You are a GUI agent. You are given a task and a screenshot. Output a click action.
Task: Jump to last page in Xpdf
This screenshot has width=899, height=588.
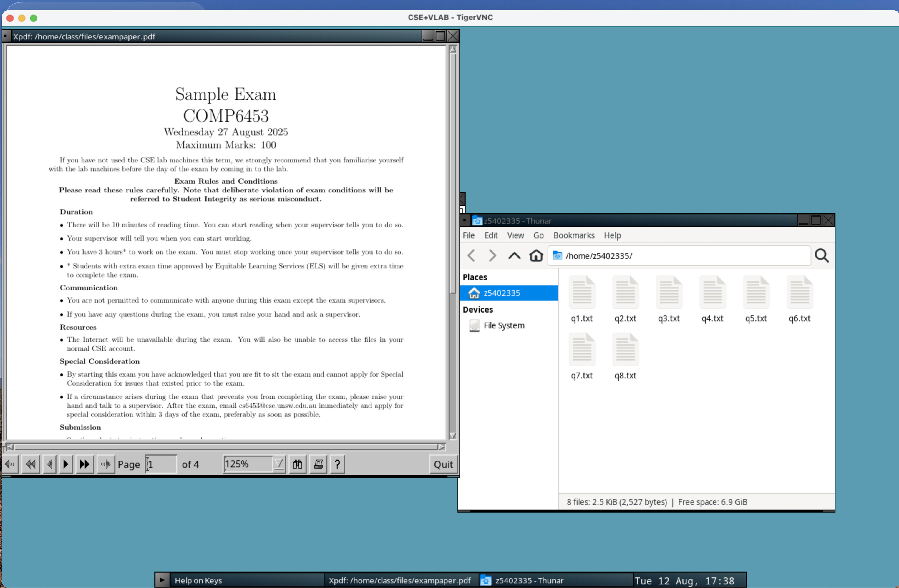(x=84, y=464)
